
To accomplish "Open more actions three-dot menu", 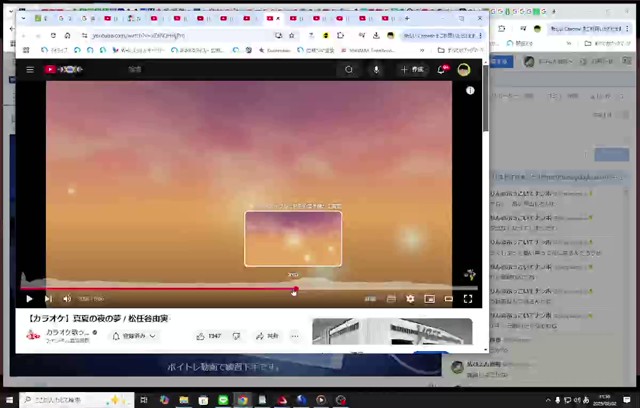I will click(295, 336).
